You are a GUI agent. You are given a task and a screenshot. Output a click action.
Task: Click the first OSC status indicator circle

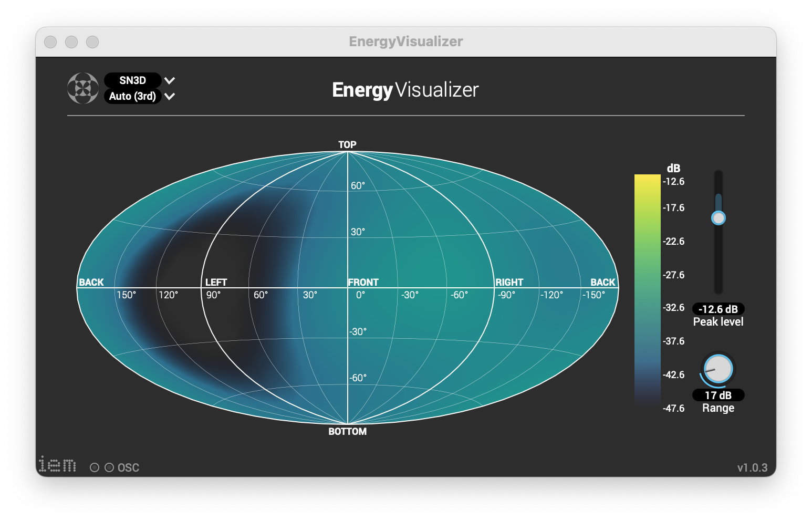(95, 467)
